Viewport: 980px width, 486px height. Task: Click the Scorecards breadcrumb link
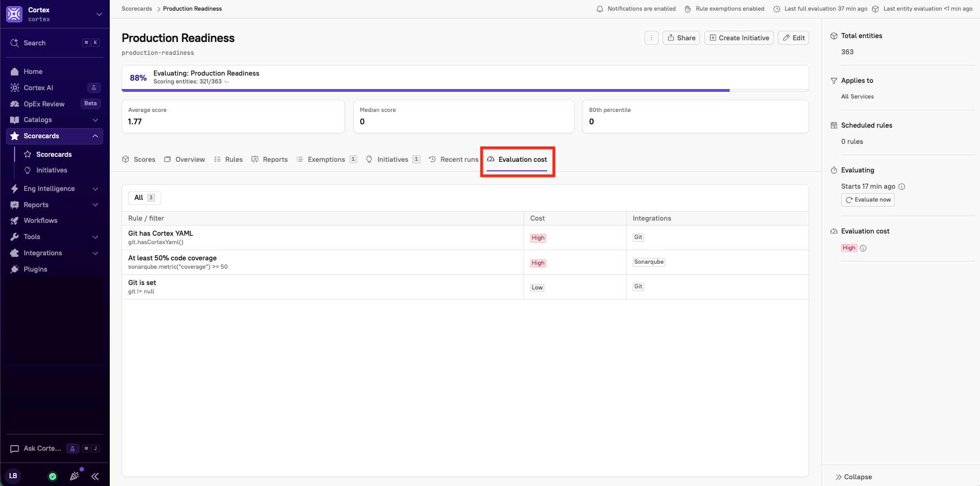tap(137, 8)
